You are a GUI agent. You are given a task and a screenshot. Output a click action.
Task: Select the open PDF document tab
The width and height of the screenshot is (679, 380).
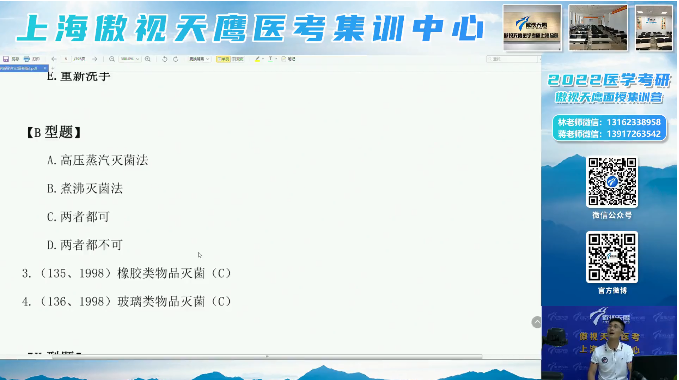click(x=21, y=68)
